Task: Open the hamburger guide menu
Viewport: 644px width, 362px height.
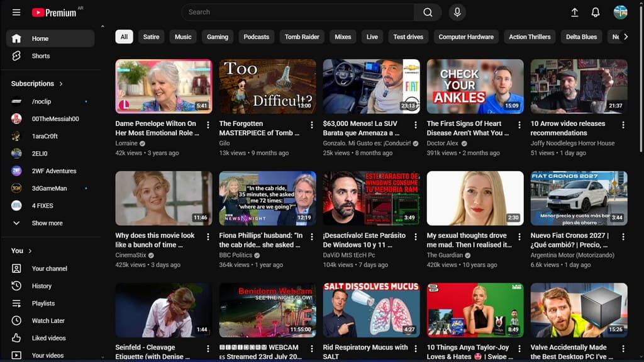Action: click(x=16, y=13)
